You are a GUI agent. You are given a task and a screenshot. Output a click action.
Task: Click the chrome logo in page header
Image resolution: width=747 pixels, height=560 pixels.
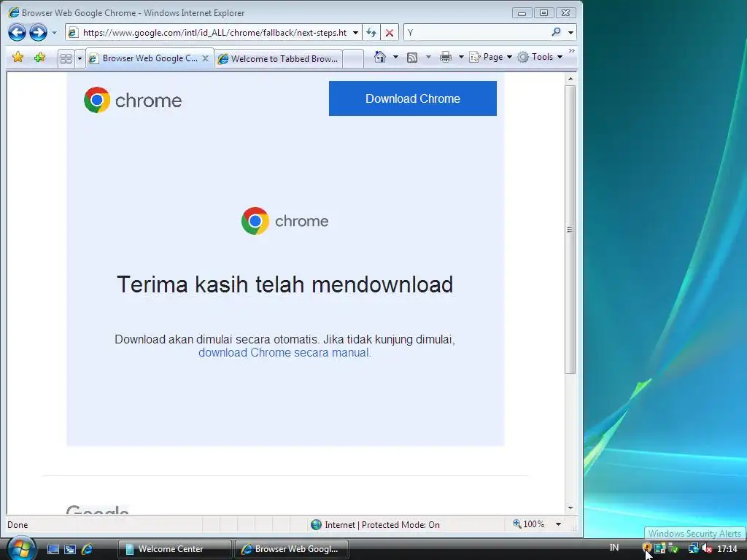pyautogui.click(x=133, y=100)
